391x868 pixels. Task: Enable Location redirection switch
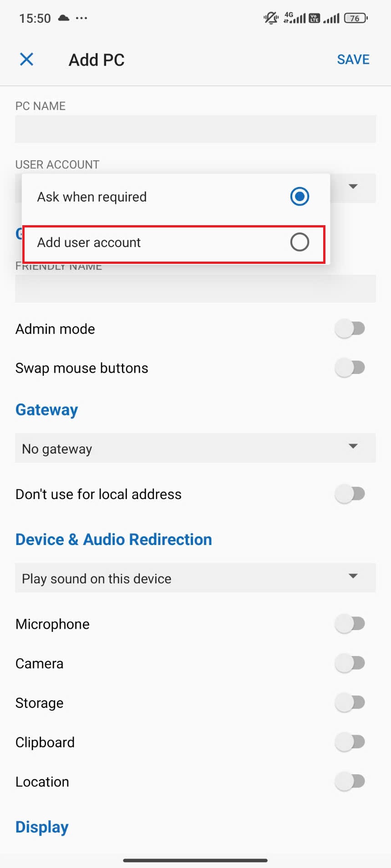350,782
